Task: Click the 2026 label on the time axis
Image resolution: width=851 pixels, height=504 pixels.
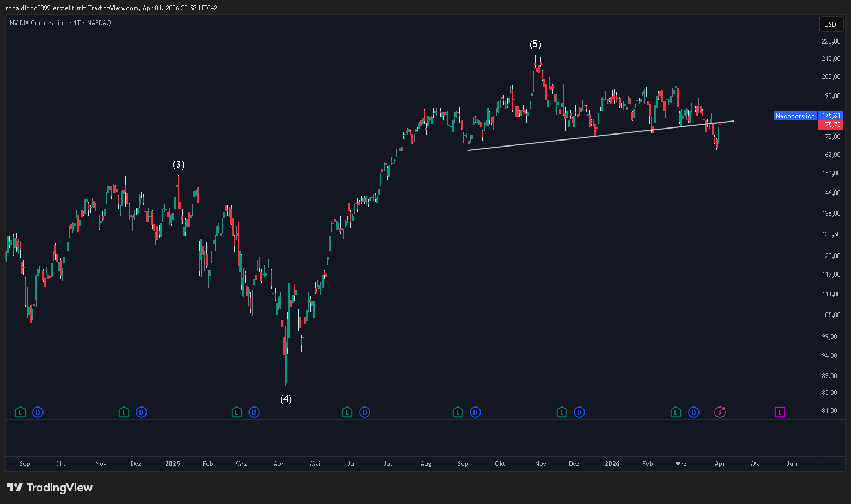Action: pyautogui.click(x=612, y=464)
